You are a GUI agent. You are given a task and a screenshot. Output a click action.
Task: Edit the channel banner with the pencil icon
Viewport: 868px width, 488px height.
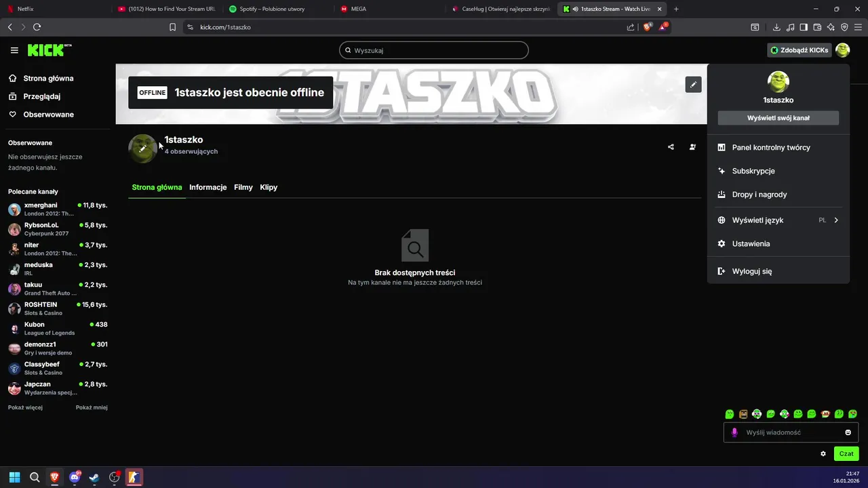(693, 85)
